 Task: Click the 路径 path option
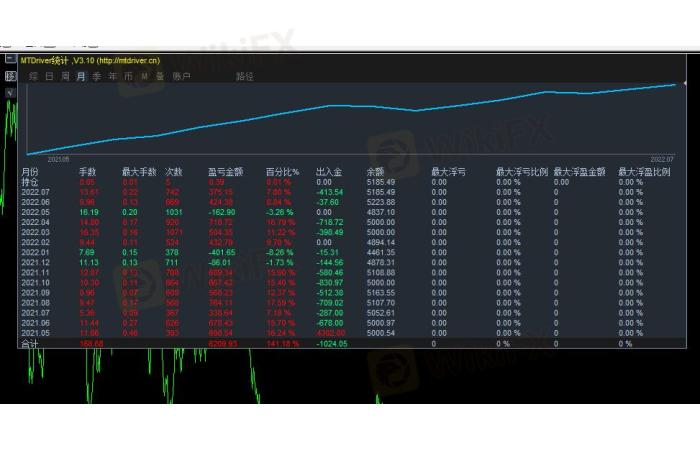pos(245,76)
